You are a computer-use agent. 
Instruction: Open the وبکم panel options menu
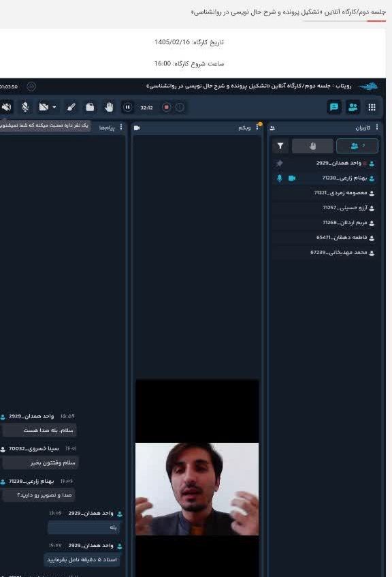coord(257,127)
